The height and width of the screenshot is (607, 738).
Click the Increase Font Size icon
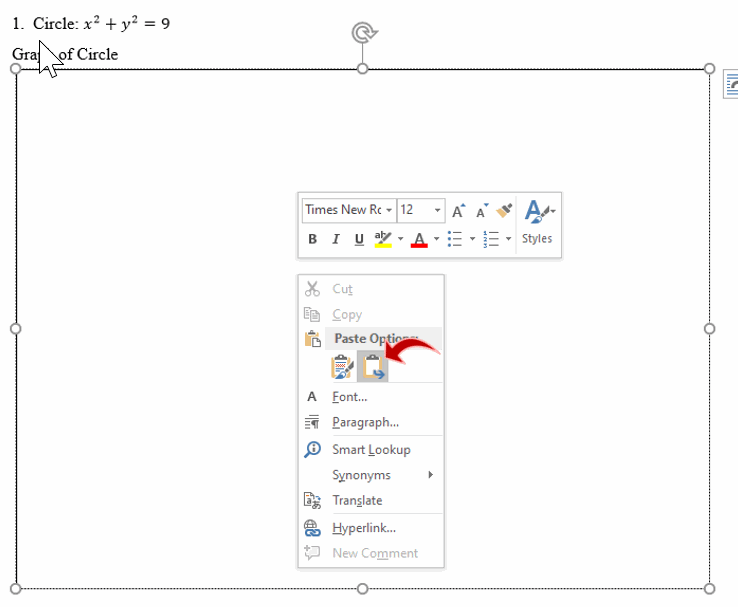click(x=458, y=211)
